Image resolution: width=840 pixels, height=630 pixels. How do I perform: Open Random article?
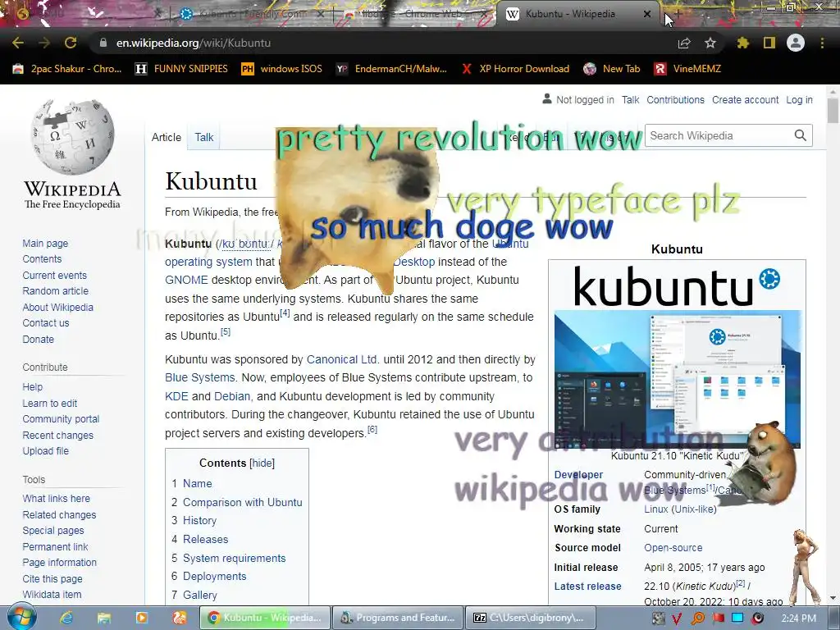pyautogui.click(x=55, y=291)
